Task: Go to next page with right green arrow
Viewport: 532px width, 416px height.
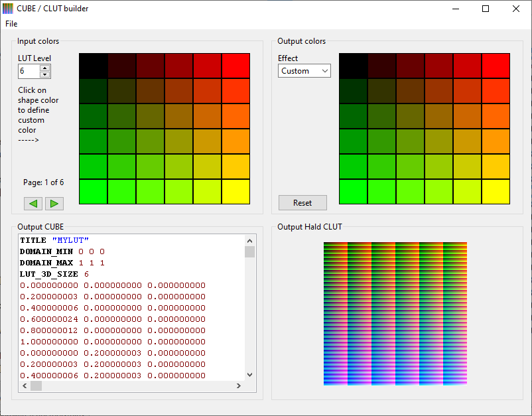Action: (54, 204)
